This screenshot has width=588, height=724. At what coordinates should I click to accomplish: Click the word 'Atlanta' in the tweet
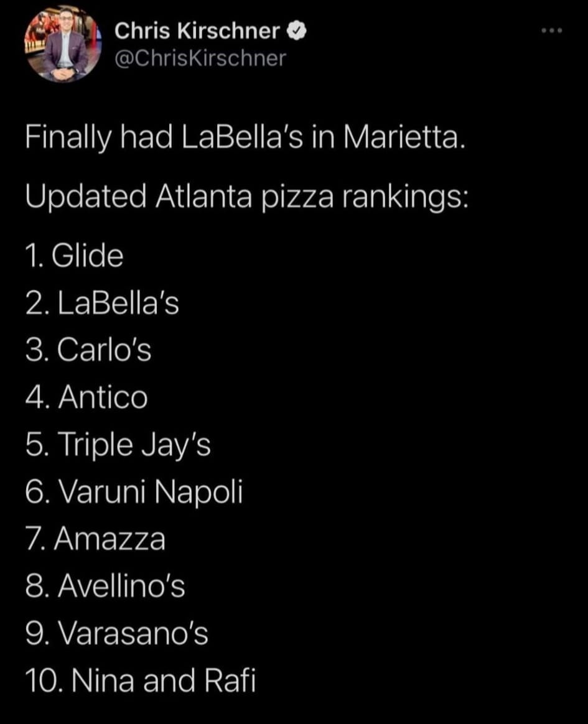point(203,196)
